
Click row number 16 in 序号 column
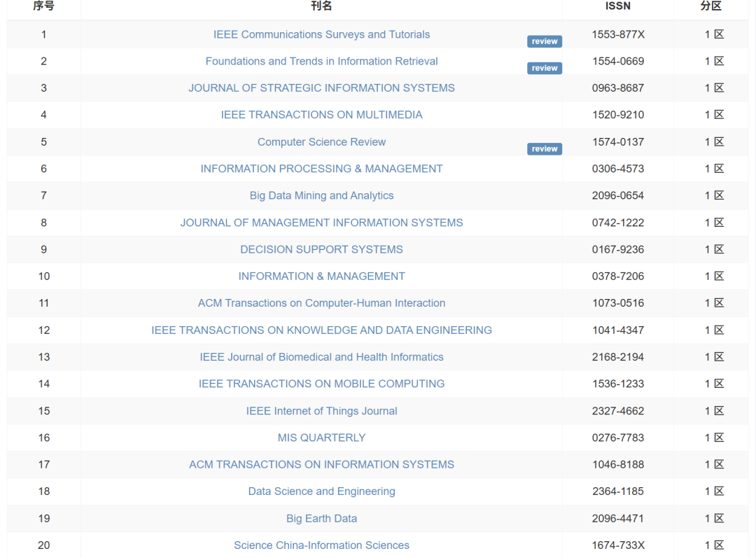44,438
